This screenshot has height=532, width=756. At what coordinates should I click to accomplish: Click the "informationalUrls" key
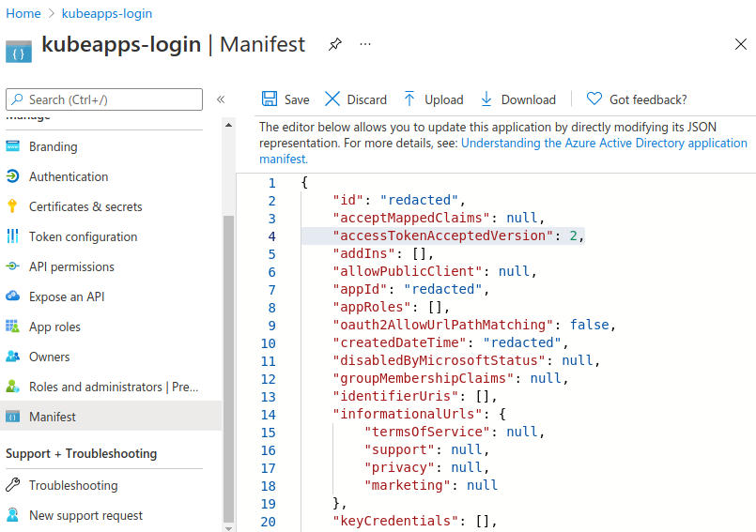point(408,414)
